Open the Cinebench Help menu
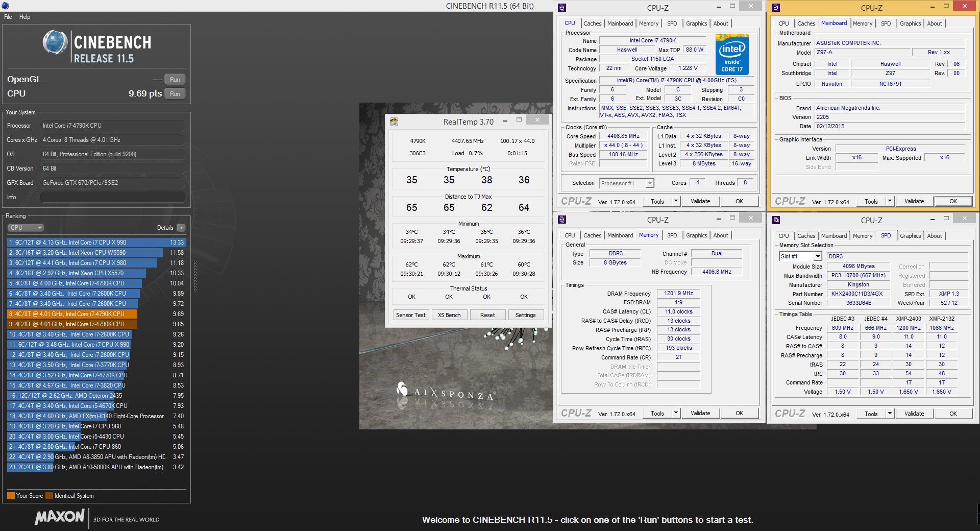 pyautogui.click(x=25, y=17)
